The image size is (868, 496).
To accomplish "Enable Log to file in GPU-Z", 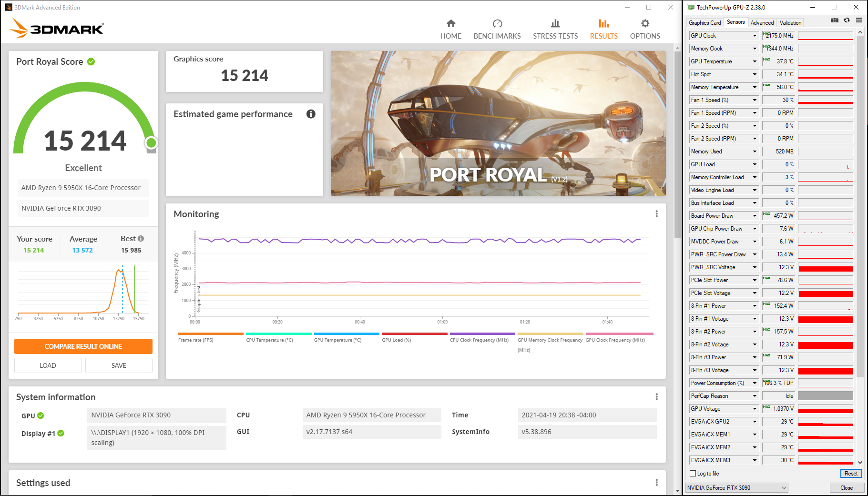I will 693,474.
